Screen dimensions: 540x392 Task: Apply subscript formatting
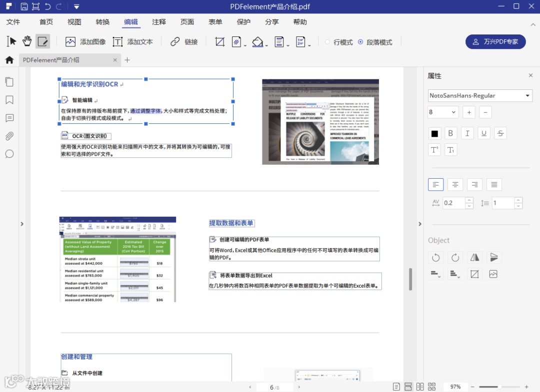tap(450, 150)
